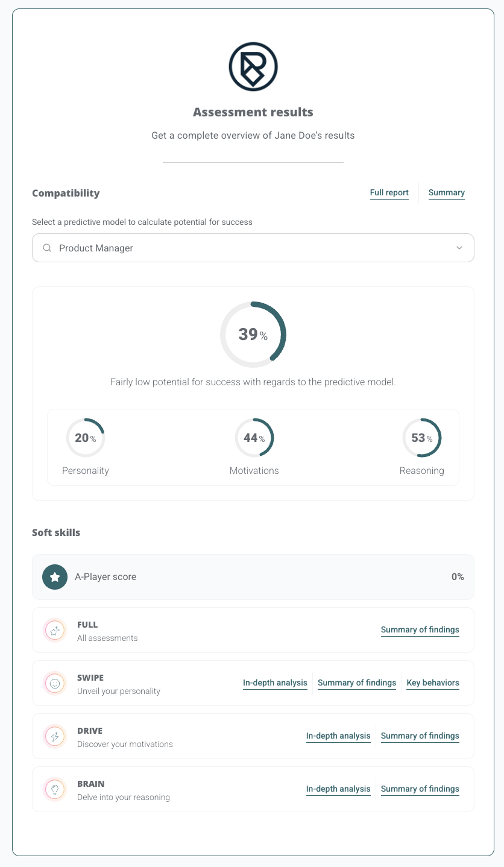View SWIPE Key behaviors
504x867 pixels.
pos(432,683)
